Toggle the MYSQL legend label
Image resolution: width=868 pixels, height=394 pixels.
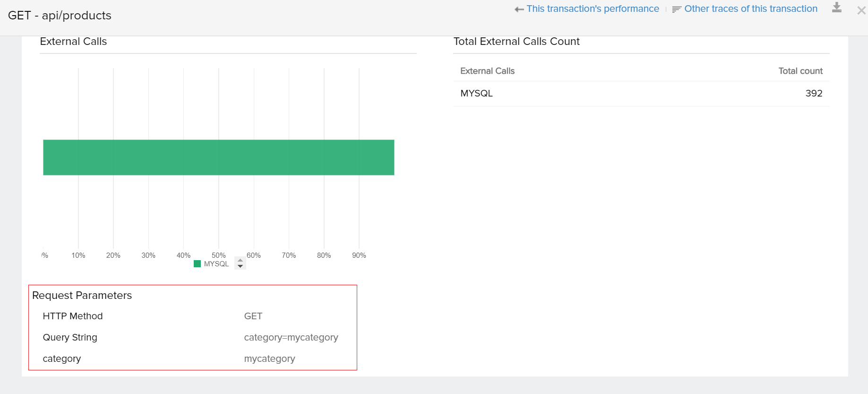tap(216, 264)
